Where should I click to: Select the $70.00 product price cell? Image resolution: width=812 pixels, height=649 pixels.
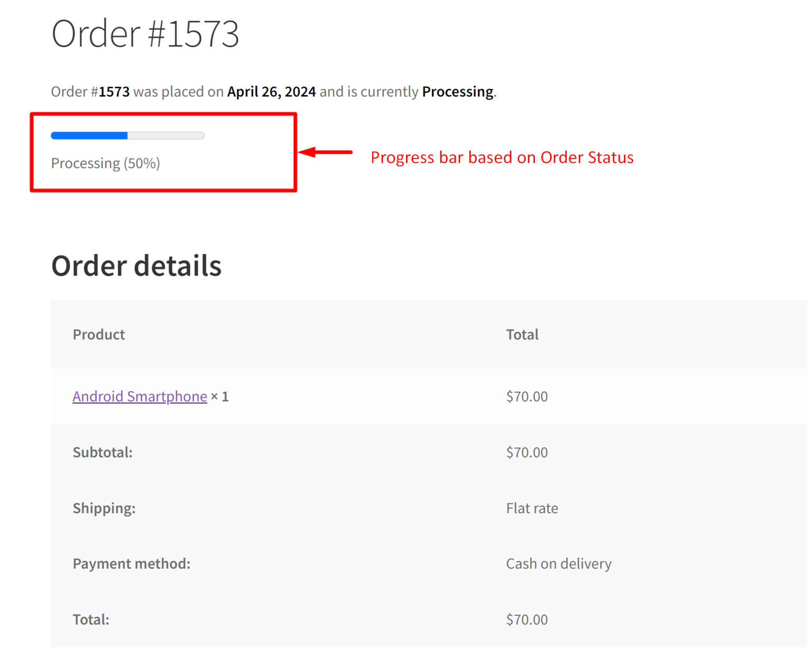point(527,396)
